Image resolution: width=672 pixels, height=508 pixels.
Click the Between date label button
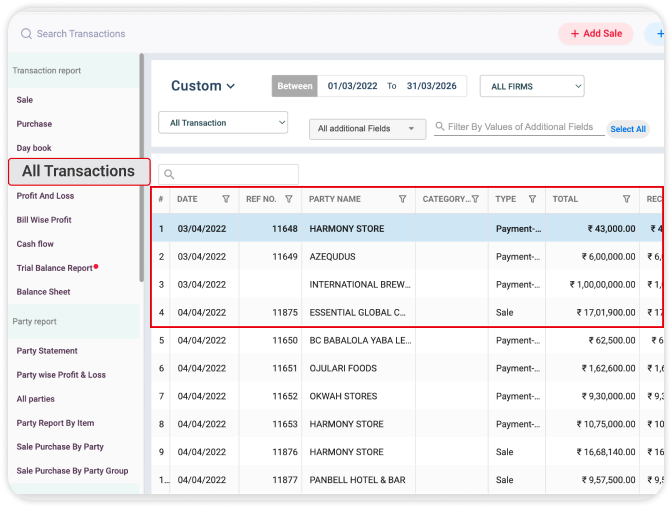(295, 86)
